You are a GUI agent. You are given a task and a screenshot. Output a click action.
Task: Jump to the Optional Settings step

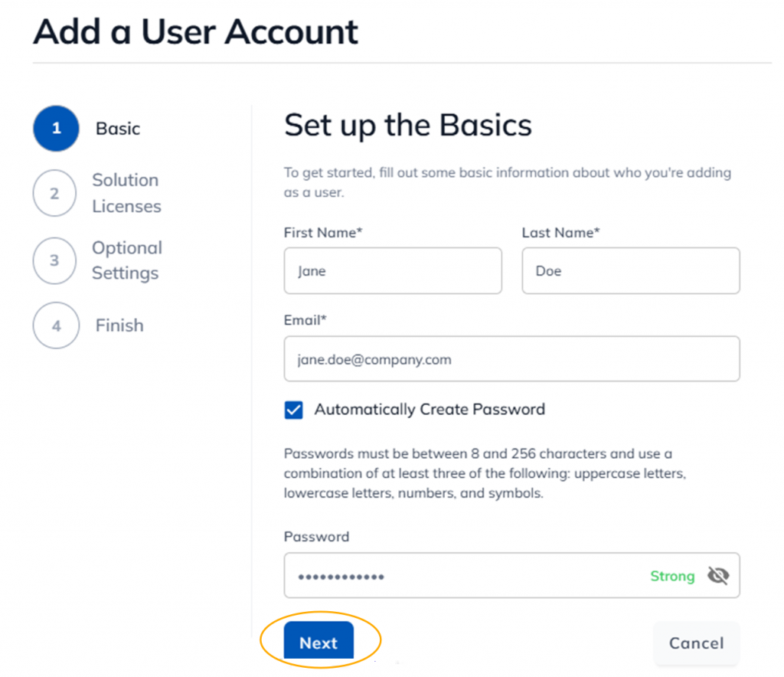(126, 260)
